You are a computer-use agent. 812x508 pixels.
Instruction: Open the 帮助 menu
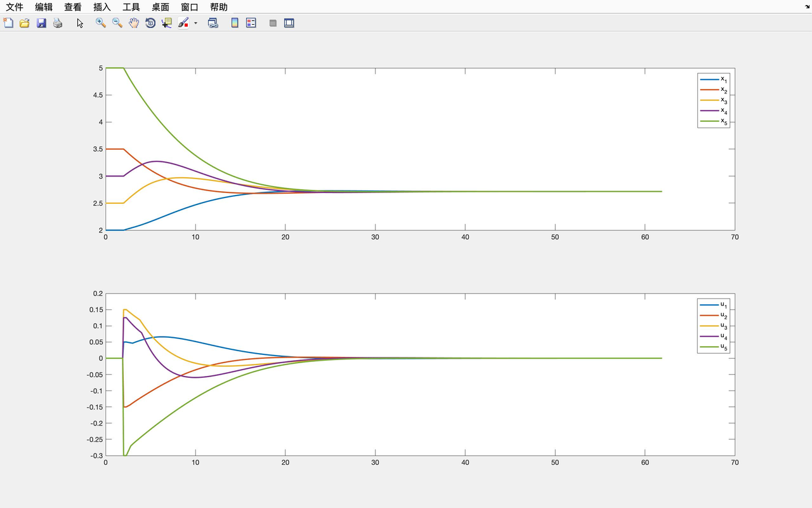click(x=219, y=7)
